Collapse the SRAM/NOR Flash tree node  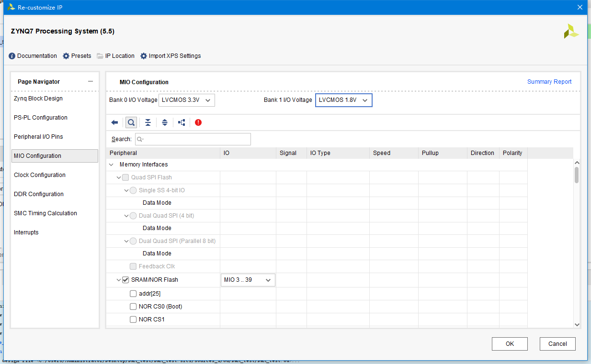point(119,280)
